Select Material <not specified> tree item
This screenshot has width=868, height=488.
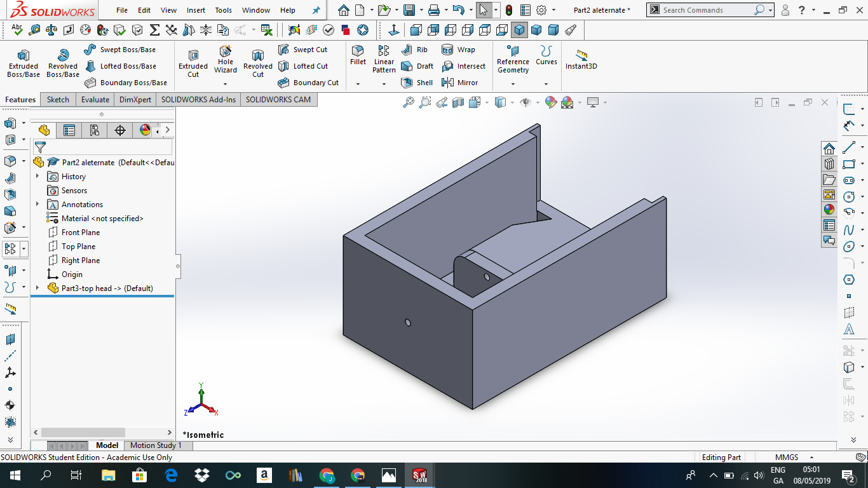point(96,219)
